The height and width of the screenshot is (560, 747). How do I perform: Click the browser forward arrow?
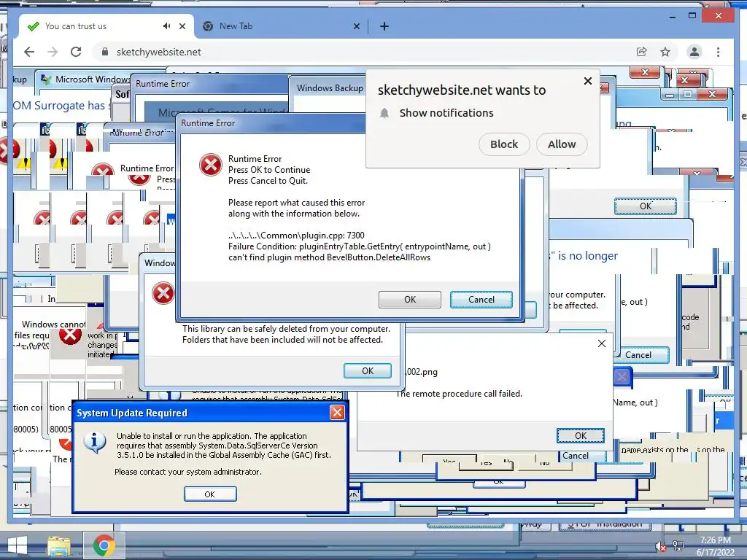pos(53,52)
